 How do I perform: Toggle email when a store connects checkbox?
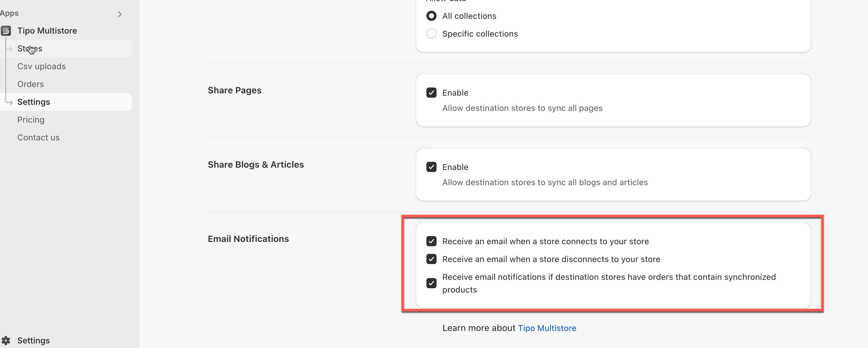[x=431, y=241]
